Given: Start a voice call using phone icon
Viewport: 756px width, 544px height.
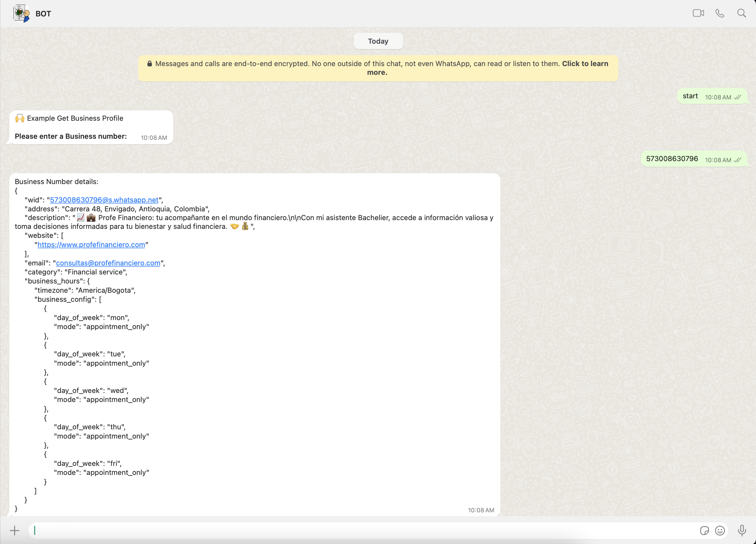Looking at the screenshot, I should (720, 13).
